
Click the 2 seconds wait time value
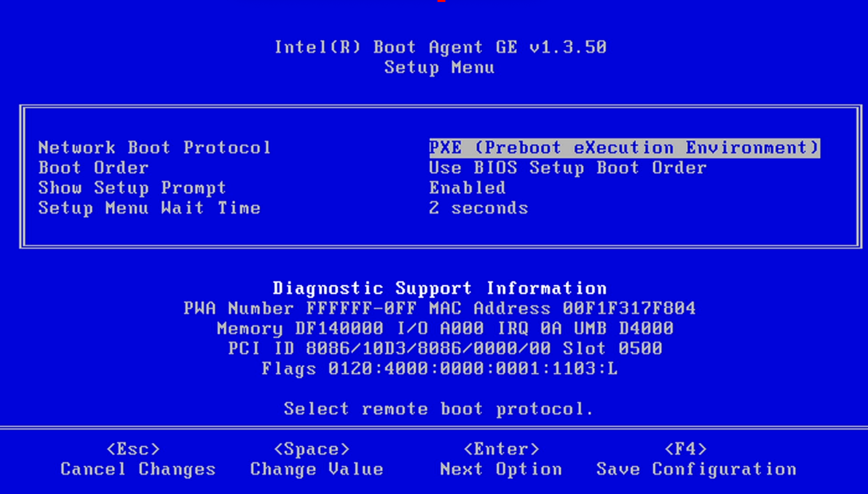(x=478, y=208)
